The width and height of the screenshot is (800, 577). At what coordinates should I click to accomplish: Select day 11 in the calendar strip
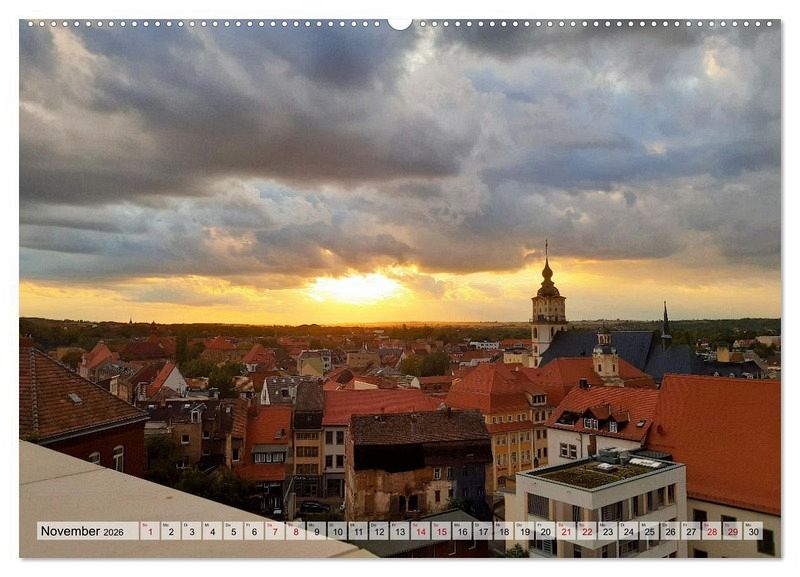(358, 531)
